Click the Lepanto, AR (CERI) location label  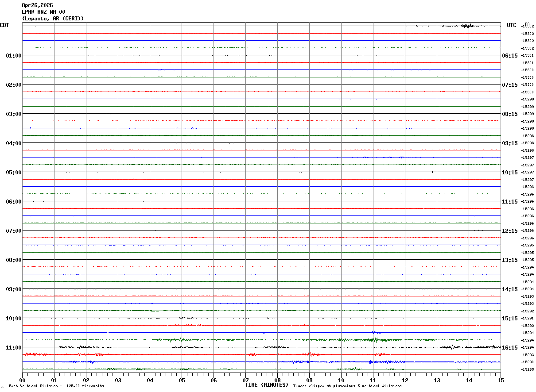(x=53, y=19)
